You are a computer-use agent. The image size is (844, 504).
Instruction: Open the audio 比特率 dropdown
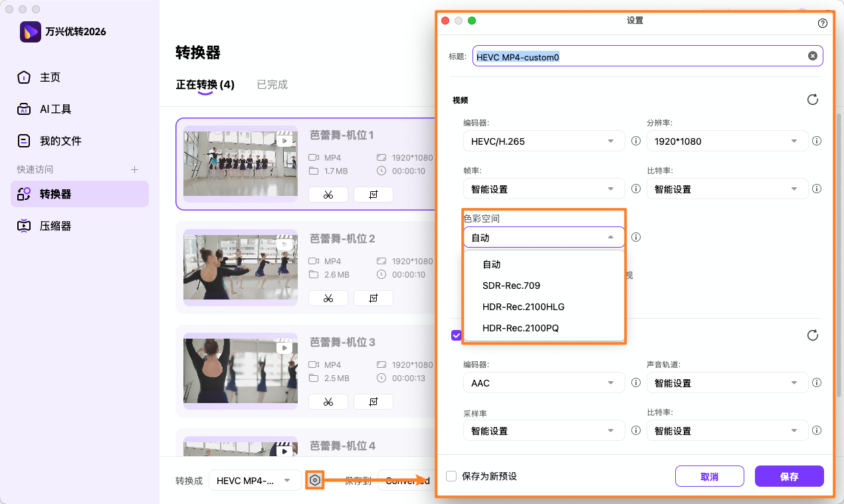pos(728,431)
